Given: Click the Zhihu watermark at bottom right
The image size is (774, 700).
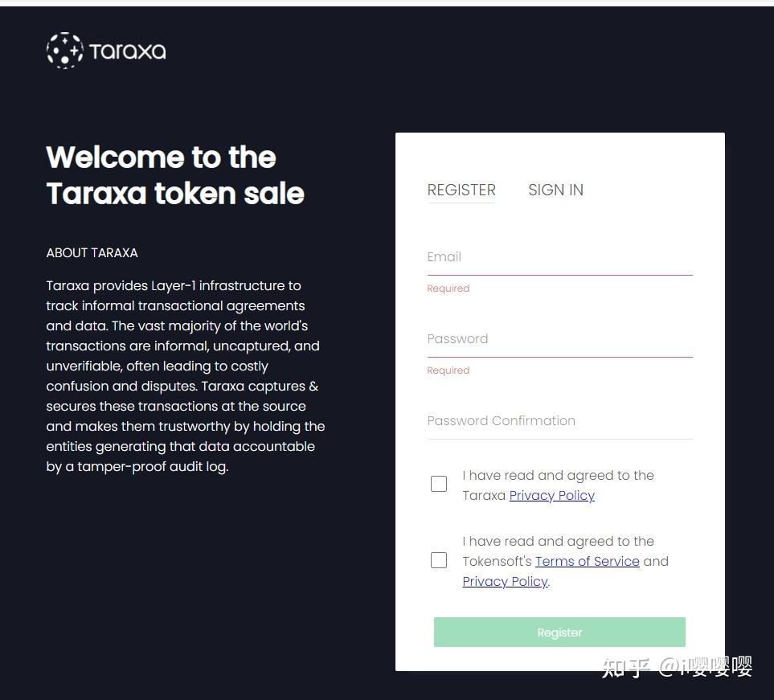Looking at the screenshot, I should [x=677, y=667].
